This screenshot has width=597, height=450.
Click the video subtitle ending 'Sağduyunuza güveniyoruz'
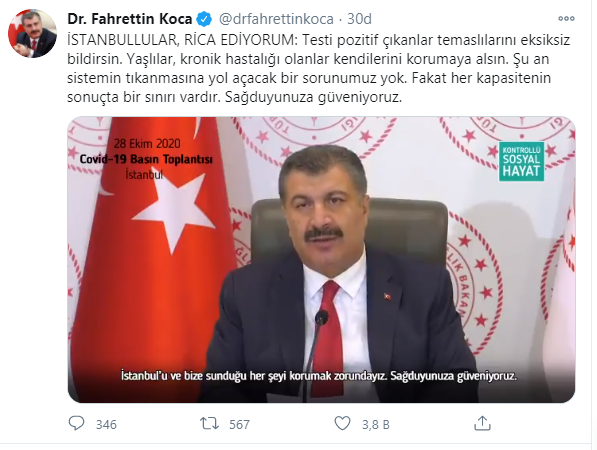pyautogui.click(x=319, y=376)
